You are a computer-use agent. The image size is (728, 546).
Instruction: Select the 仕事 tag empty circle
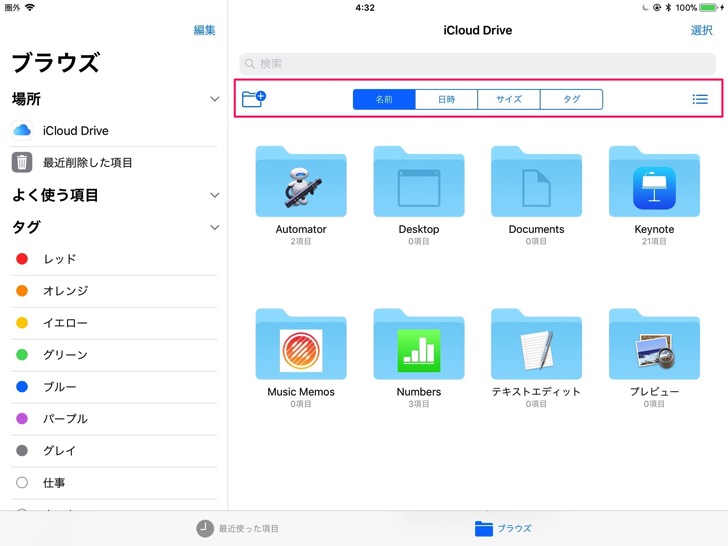22,482
